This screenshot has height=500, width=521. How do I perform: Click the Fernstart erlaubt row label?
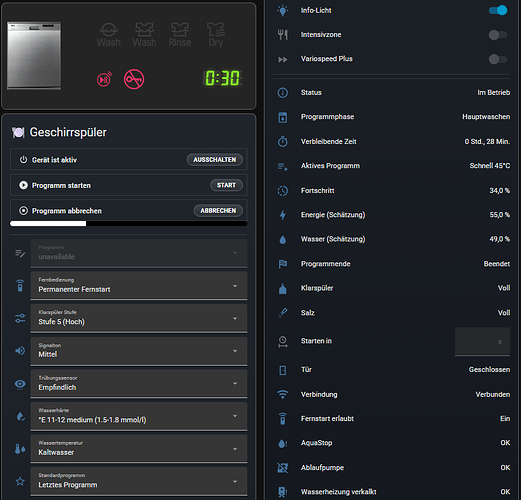(x=327, y=418)
